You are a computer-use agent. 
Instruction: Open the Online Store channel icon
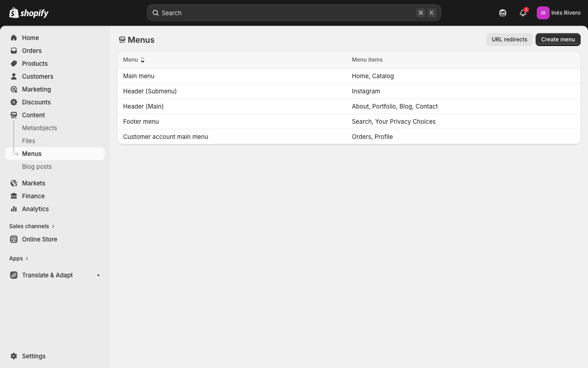coord(14,239)
